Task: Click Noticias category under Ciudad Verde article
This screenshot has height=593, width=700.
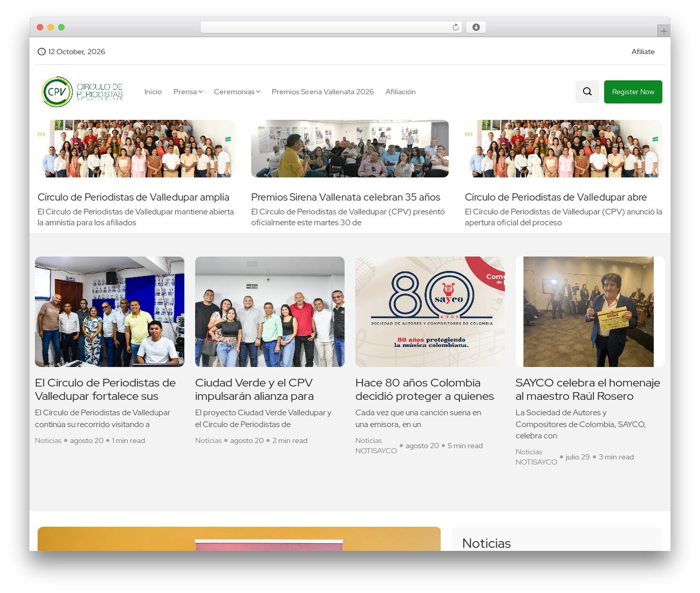Action: coord(208,440)
